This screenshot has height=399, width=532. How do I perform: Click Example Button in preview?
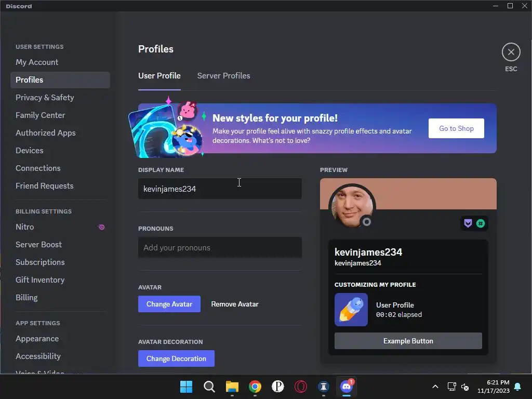pos(408,341)
